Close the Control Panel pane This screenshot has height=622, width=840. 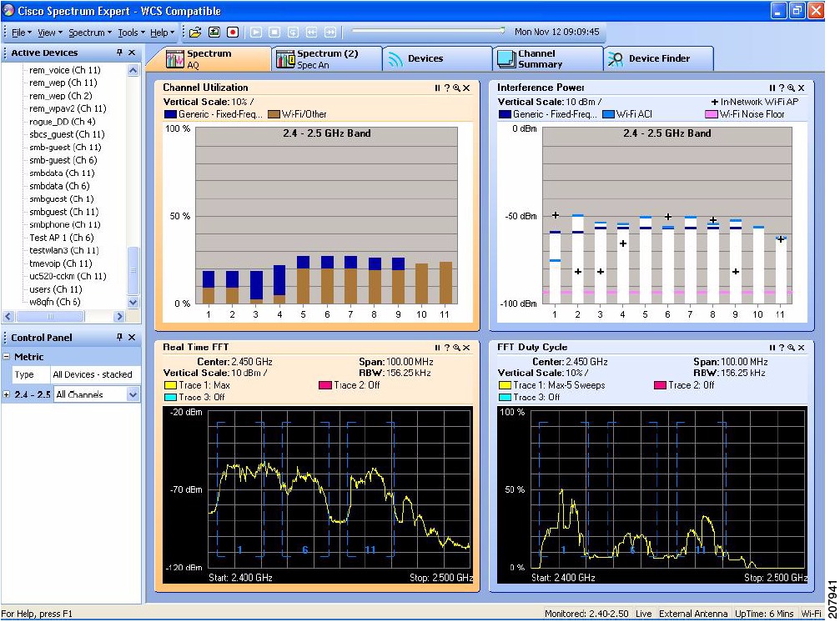[x=132, y=337]
